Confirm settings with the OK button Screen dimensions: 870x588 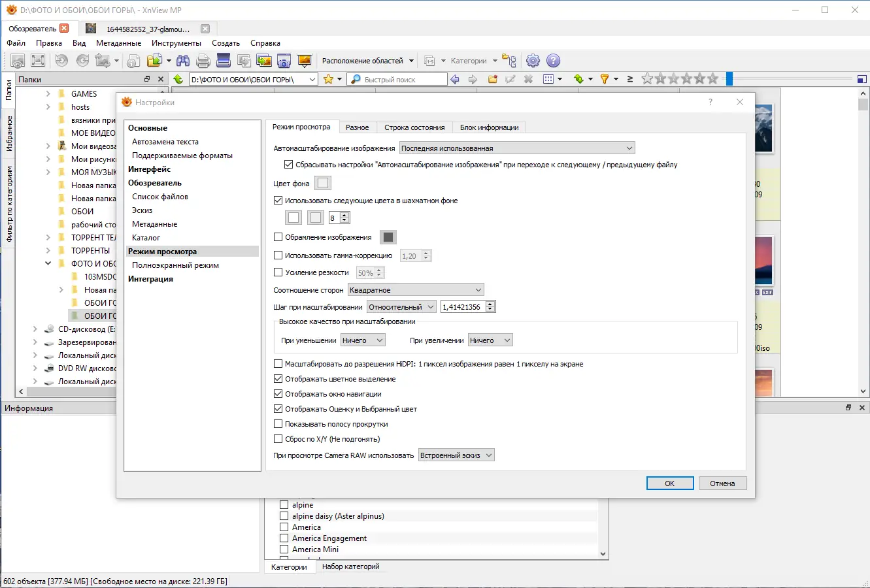click(x=670, y=483)
